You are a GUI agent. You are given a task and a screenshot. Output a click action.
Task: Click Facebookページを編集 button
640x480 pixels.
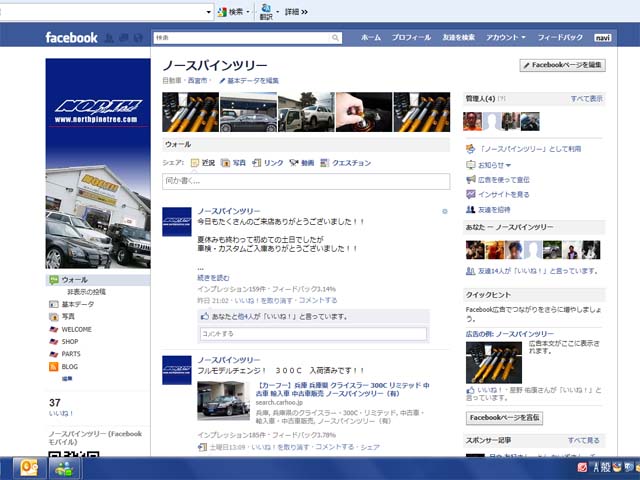click(562, 65)
